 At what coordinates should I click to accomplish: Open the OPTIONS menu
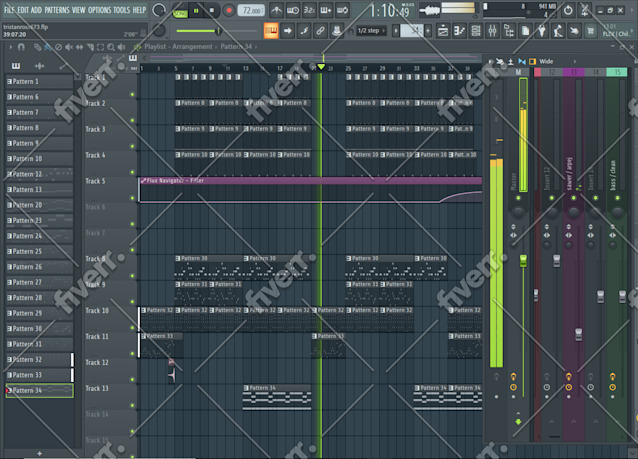(100, 10)
